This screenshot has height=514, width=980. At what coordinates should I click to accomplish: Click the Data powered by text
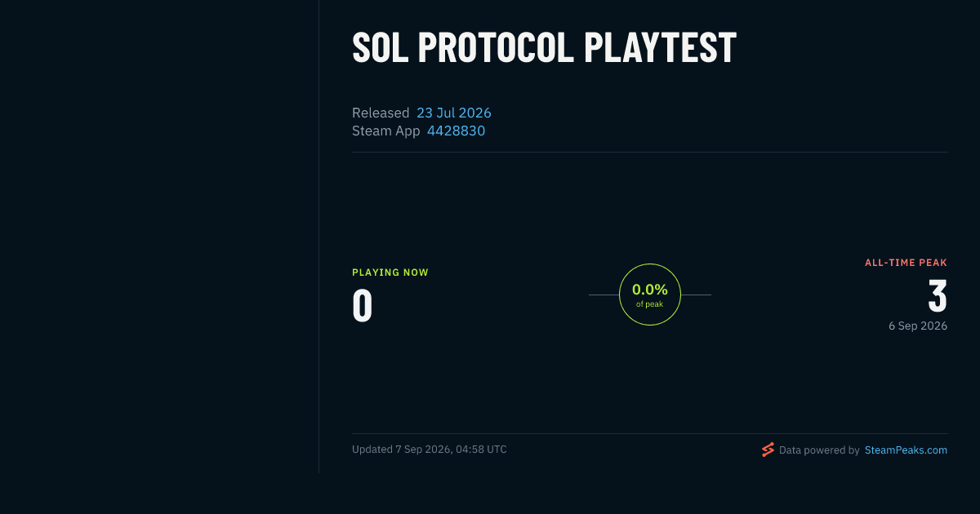(x=819, y=450)
